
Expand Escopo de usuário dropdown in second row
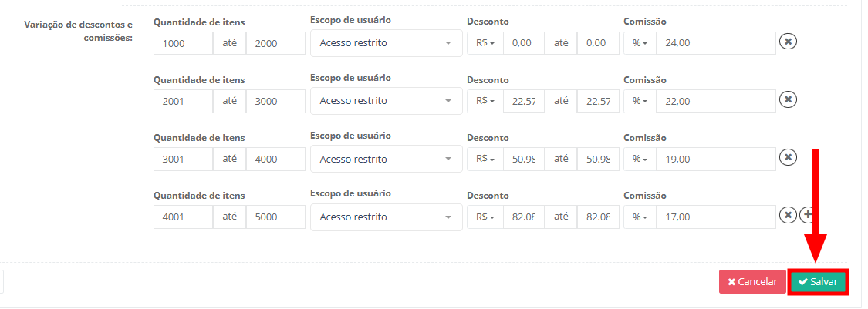386,101
